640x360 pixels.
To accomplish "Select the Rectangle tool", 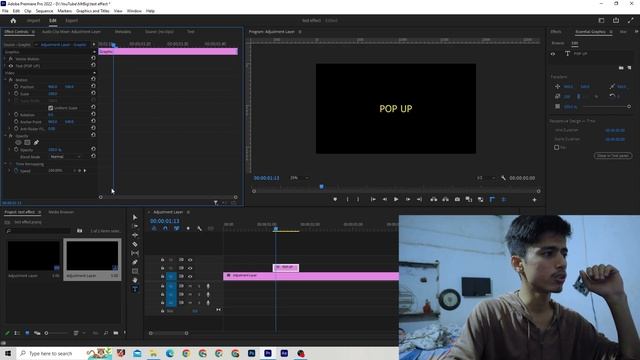I will tap(135, 271).
